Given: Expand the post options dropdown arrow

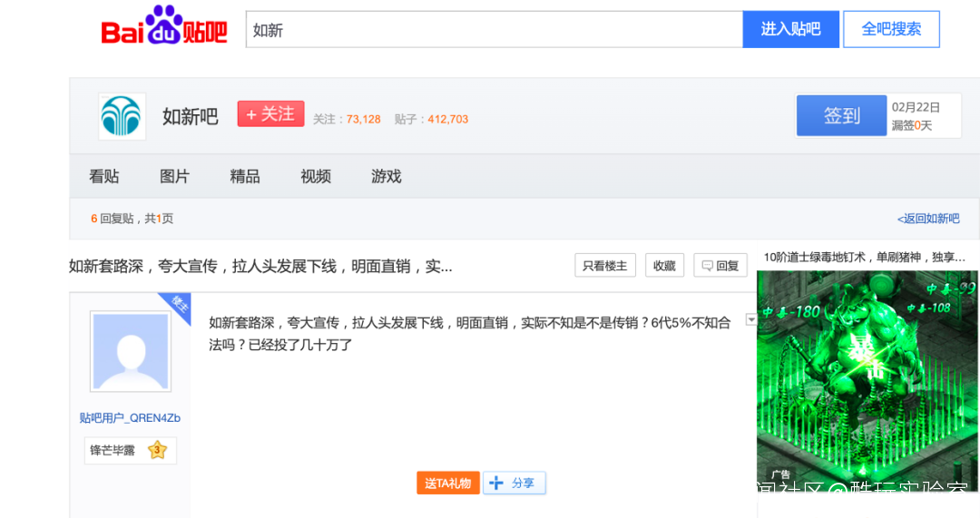Looking at the screenshot, I should [x=751, y=320].
